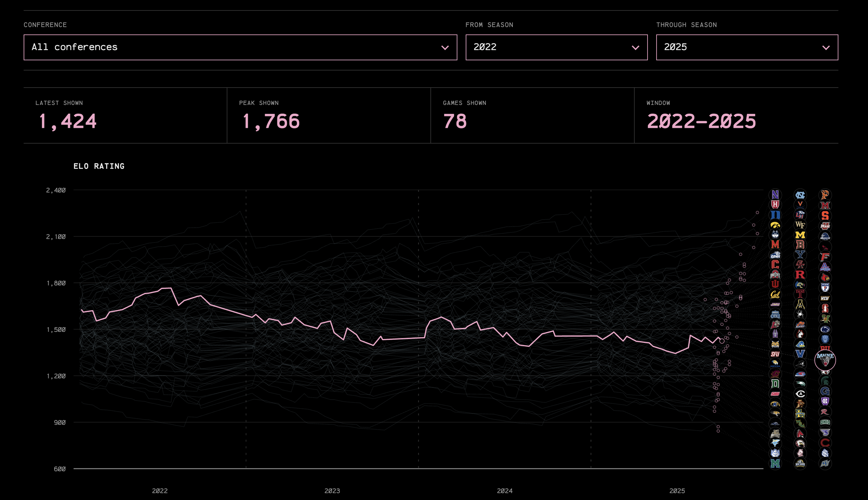Viewport: 868px width, 500px height.
Task: Click the Latest Shown value 1,424
Action: coord(67,121)
